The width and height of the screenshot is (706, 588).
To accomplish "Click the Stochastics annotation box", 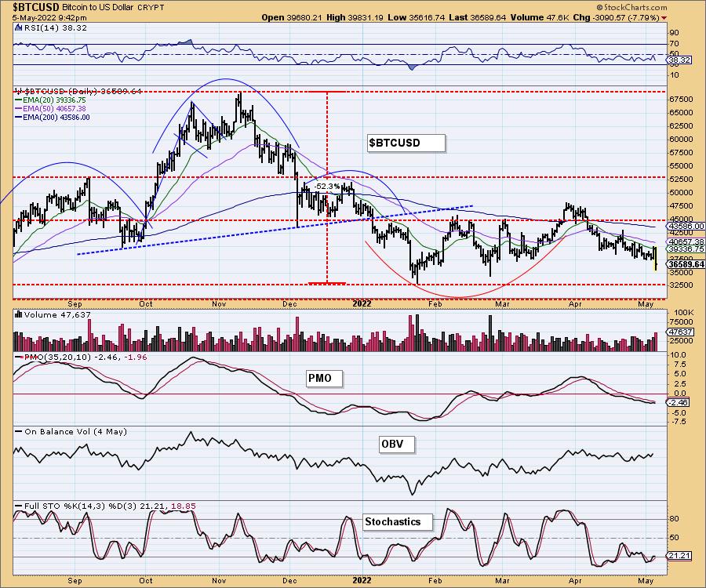I will [x=398, y=522].
